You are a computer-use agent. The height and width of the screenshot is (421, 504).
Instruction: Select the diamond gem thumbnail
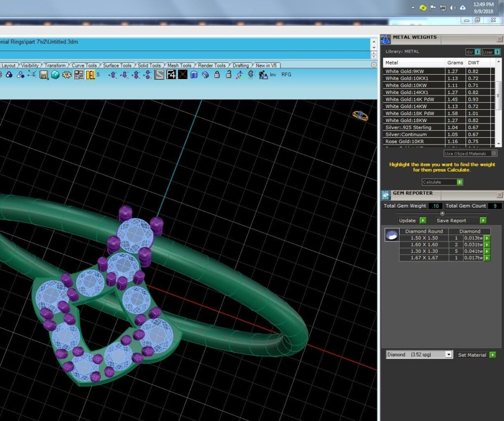click(392, 235)
